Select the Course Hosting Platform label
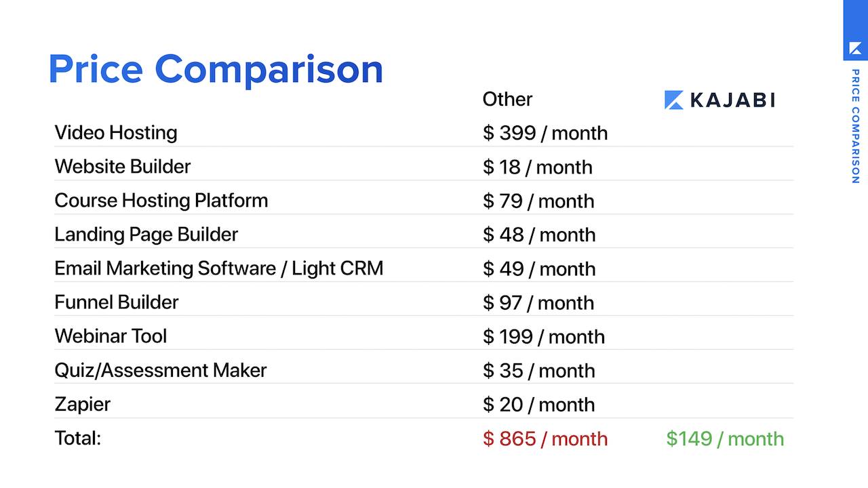The image size is (868, 488). coord(161,200)
